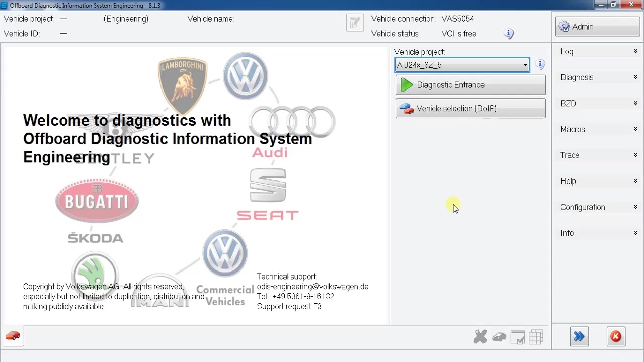The image size is (644, 362).
Task: Expand the Info section
Action: click(598, 233)
